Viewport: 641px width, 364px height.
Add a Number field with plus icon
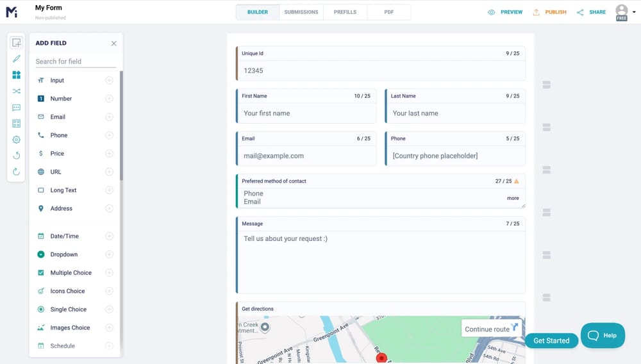(x=109, y=99)
